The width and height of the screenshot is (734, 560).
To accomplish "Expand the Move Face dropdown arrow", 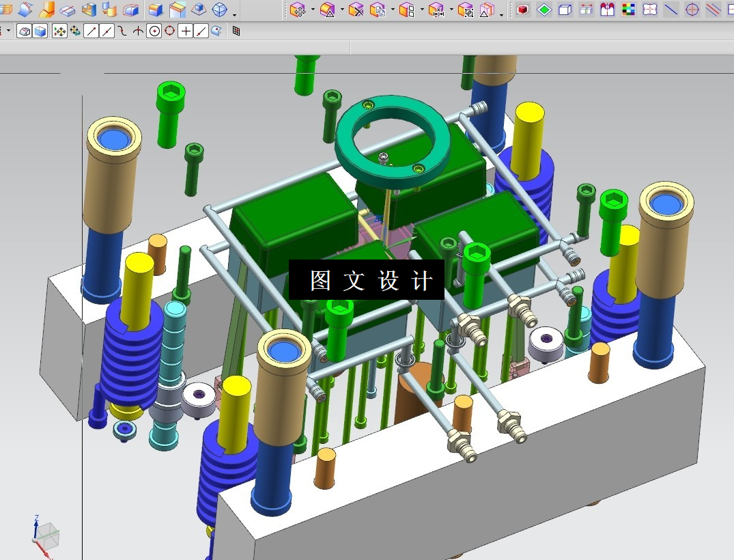I will [313, 10].
